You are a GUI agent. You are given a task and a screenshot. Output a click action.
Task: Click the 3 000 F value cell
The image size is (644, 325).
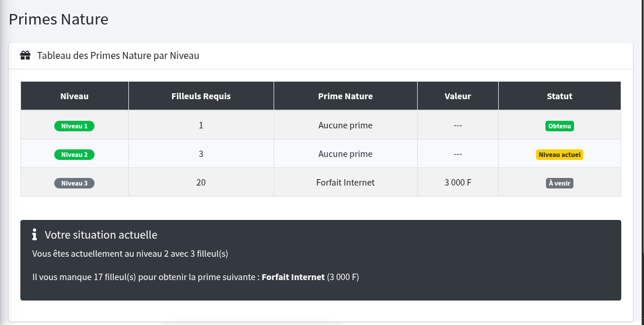point(457,183)
